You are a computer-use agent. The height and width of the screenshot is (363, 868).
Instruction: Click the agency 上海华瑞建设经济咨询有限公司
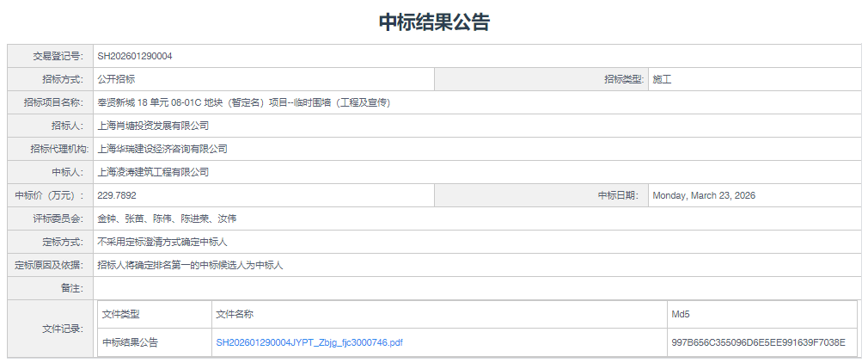[162, 149]
